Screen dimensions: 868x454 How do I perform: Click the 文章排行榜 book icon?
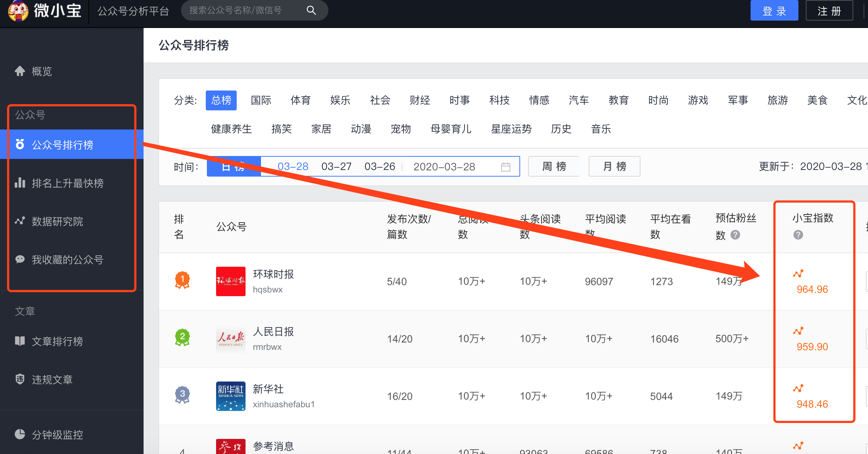point(20,341)
